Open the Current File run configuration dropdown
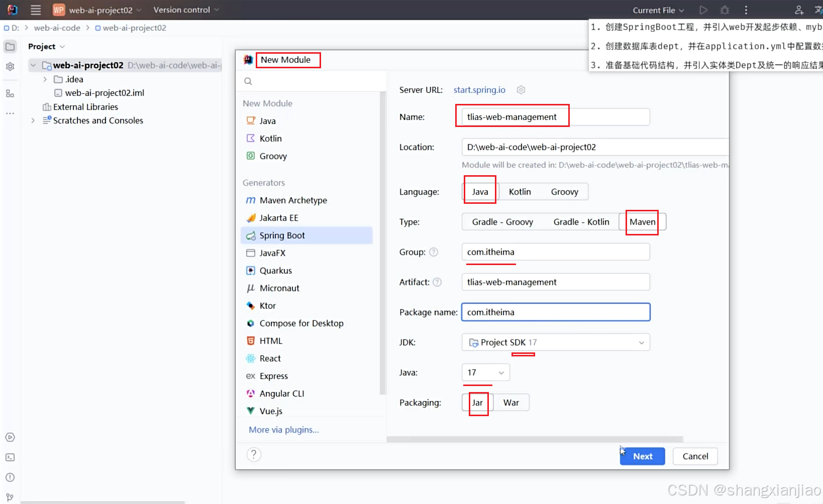Viewport: 823px width, 504px height. (x=658, y=10)
